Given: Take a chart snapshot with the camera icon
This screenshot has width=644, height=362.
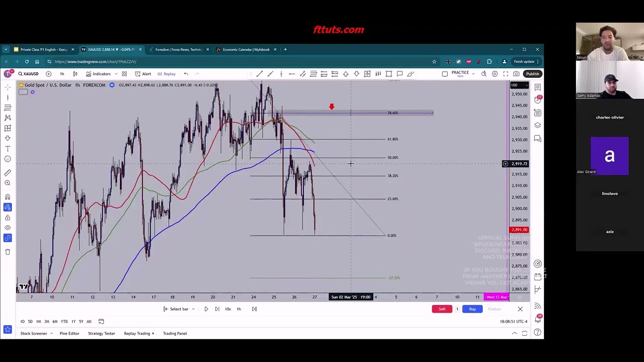Looking at the screenshot, I should 516,74.
